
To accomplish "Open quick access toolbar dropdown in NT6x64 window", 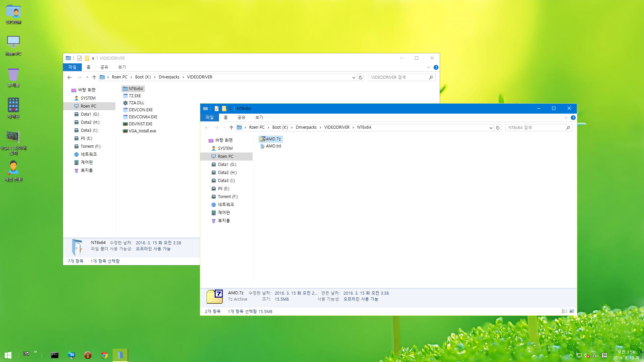I will point(230,109).
